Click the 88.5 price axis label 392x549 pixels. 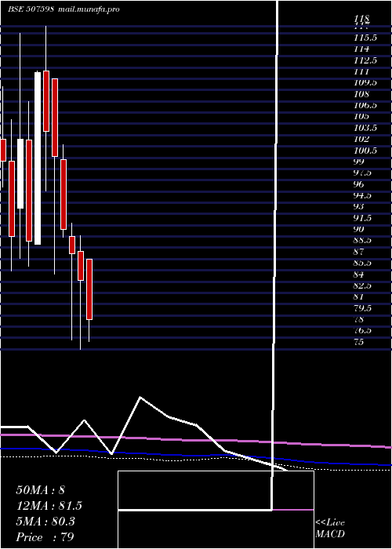(x=363, y=241)
